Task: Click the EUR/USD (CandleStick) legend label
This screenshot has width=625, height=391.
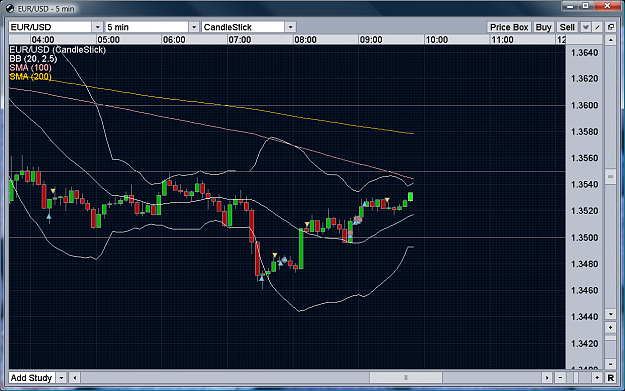Action: pos(57,50)
